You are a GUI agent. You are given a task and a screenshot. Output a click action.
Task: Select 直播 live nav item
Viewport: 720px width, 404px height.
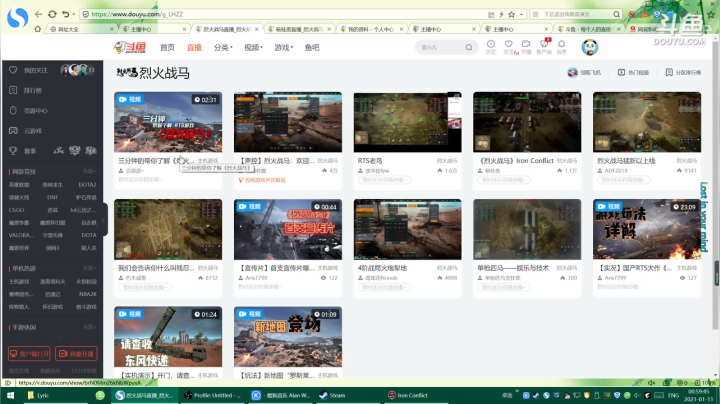(x=194, y=47)
